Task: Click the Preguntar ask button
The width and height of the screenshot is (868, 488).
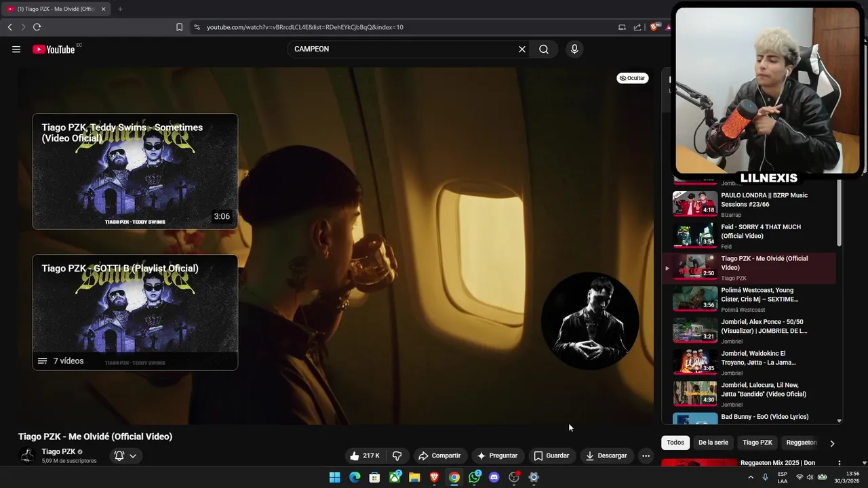Action: coord(497,455)
